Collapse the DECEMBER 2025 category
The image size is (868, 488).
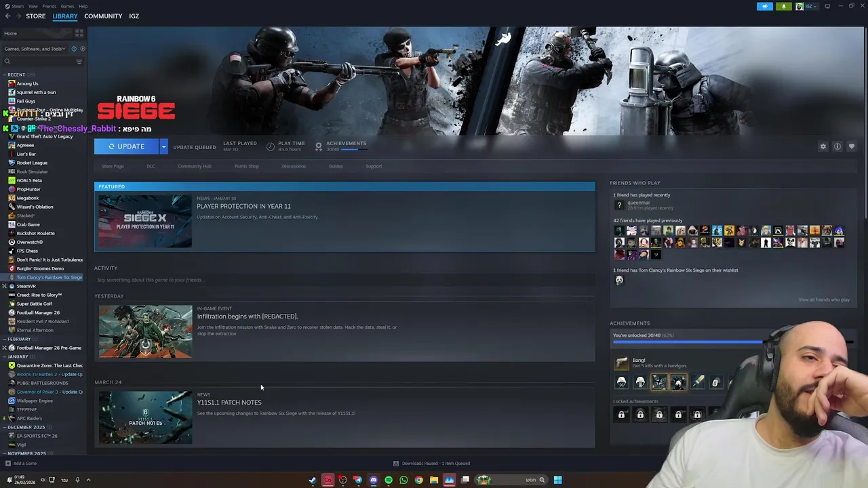tap(26, 427)
